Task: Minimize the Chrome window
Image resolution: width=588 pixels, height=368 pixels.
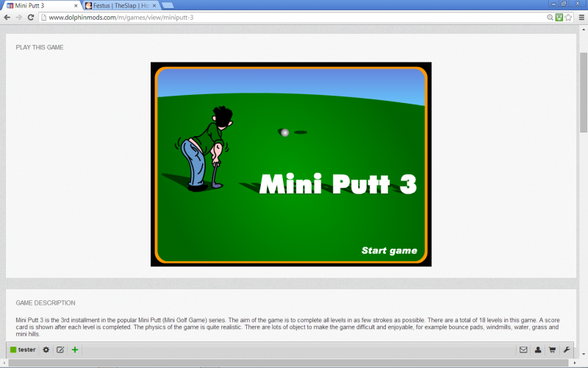Action: pos(553,4)
